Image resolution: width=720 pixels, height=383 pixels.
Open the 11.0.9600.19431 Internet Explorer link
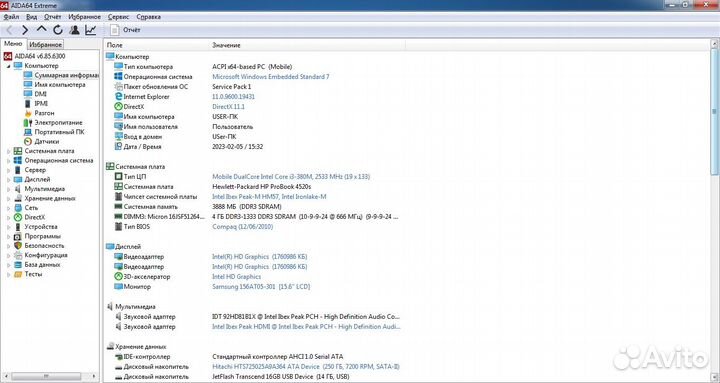pos(233,97)
